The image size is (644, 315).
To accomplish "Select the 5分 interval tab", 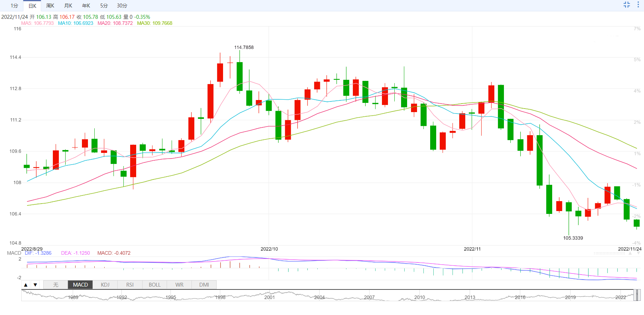I will tap(104, 6).
